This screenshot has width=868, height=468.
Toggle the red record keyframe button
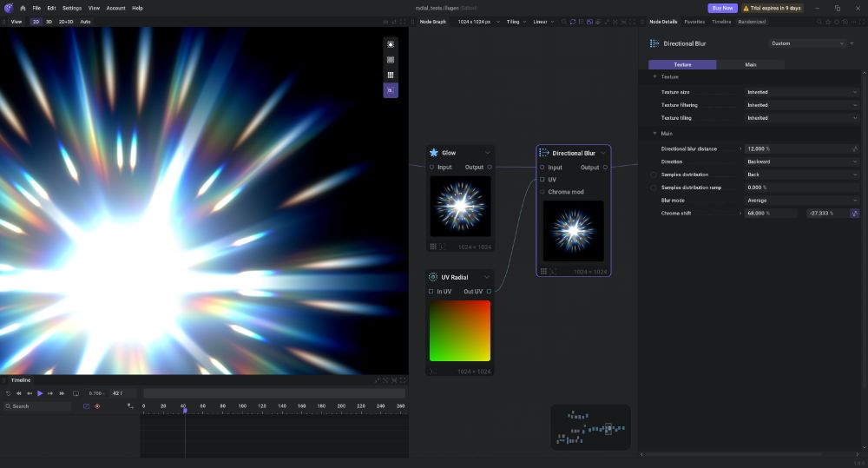(97, 406)
